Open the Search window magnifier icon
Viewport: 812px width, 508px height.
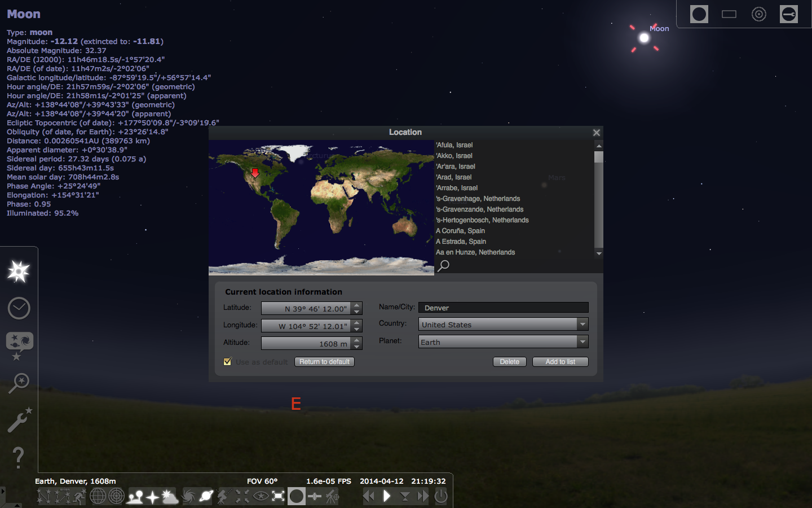point(19,383)
